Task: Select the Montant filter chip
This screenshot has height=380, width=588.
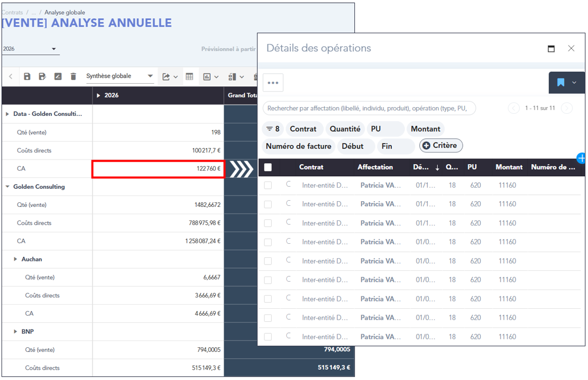Action: [x=425, y=129]
